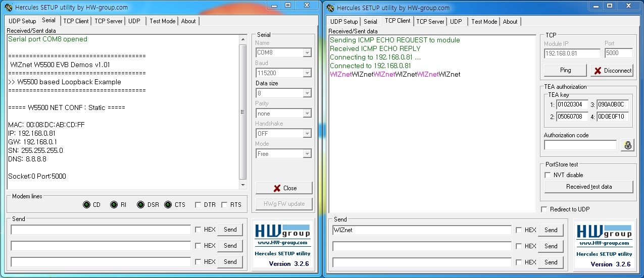Check the NVT disable option

(x=548, y=175)
